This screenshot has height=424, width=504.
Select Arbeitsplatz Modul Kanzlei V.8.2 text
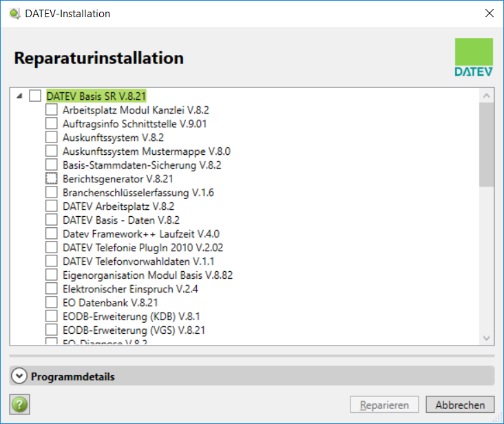click(136, 110)
